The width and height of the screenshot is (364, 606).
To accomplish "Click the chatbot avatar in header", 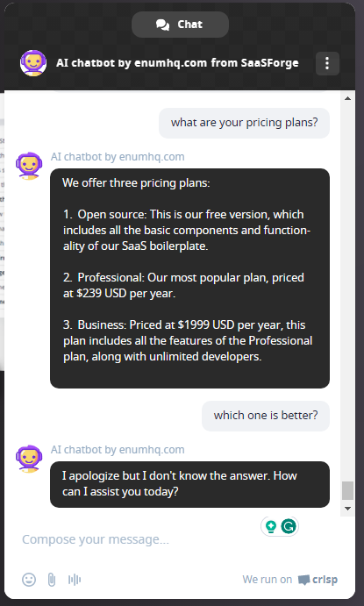I will [x=33, y=63].
